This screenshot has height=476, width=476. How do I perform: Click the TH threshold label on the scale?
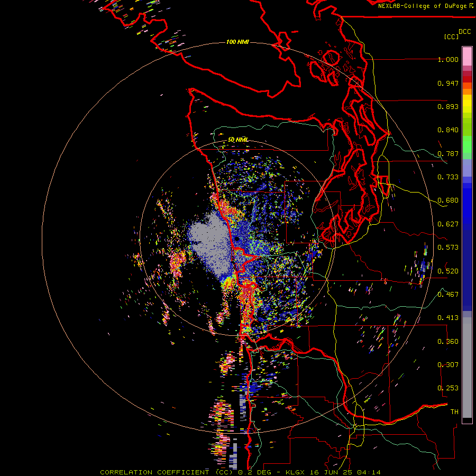click(x=454, y=412)
